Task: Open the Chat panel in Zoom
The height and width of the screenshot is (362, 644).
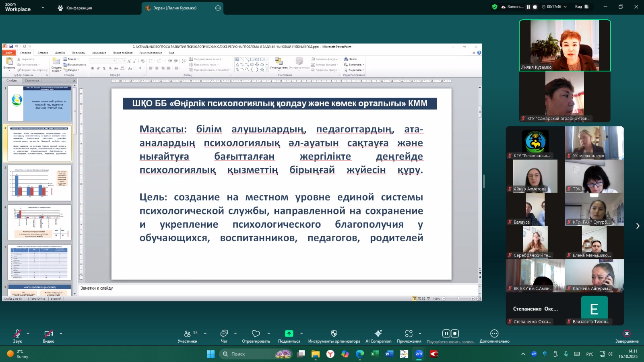Action: click(x=224, y=334)
